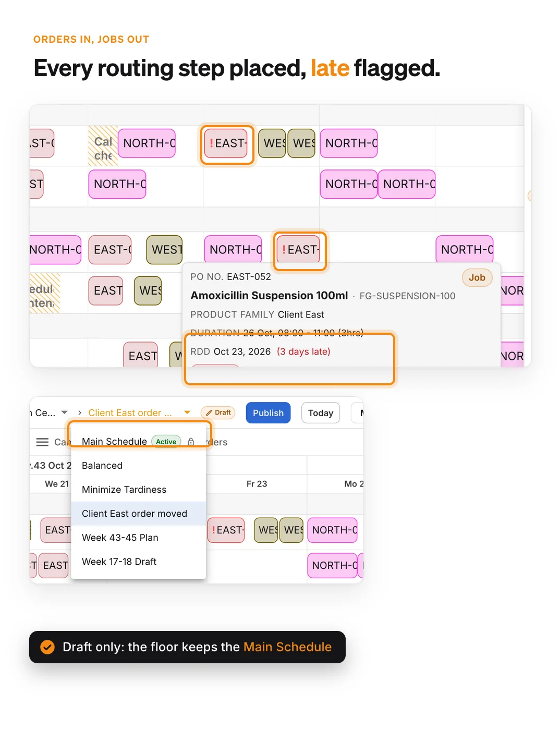Choose the Minimize Tardiness scenario
The height and width of the screenshot is (754, 560).
tap(138, 490)
